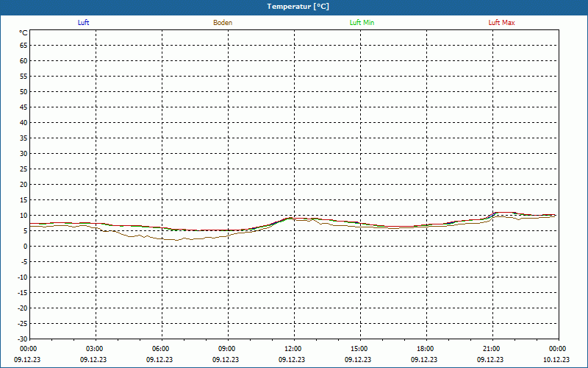The image size is (588, 368).
Task: Click the 03:00 time axis label
Action: point(94,349)
